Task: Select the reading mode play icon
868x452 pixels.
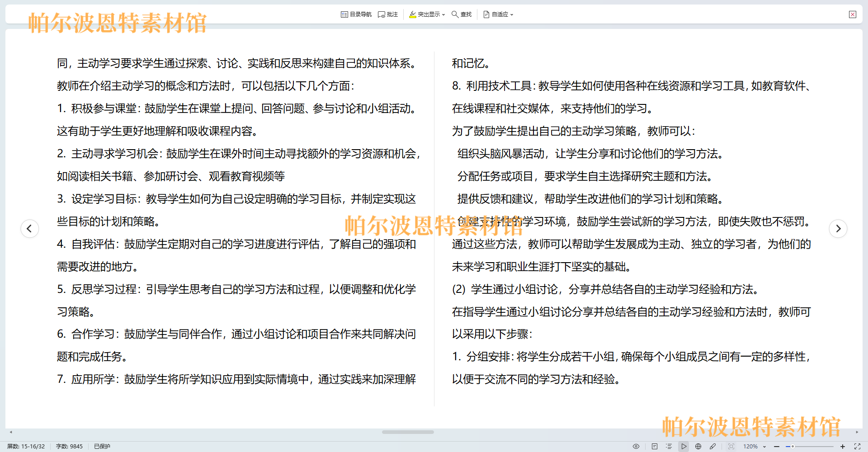Action: pos(684,446)
